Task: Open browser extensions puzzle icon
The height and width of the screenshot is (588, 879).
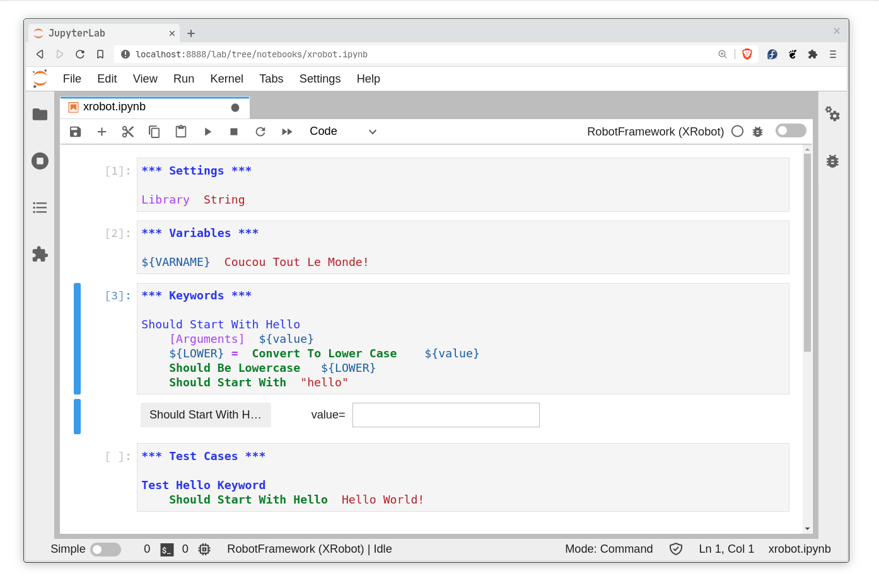Action: pos(813,54)
